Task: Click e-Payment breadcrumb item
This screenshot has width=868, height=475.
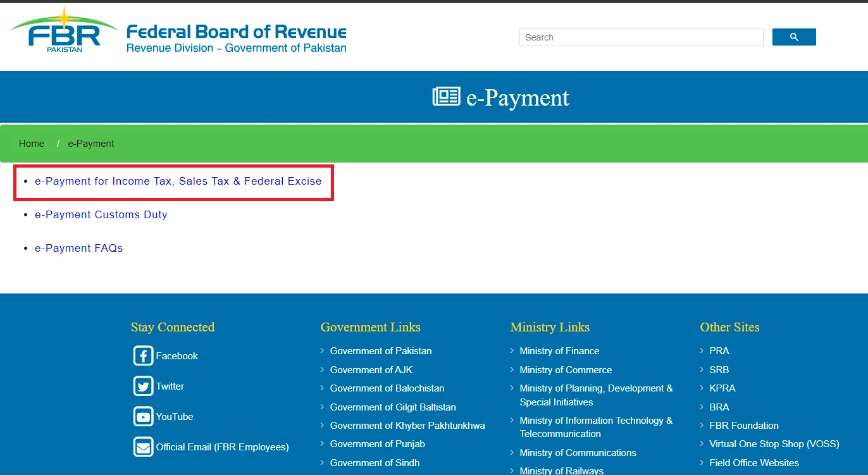Action: coord(91,144)
